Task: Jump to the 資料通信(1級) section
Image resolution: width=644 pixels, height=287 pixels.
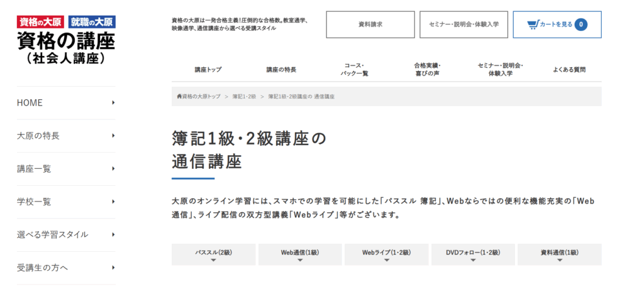Action: [x=559, y=254]
